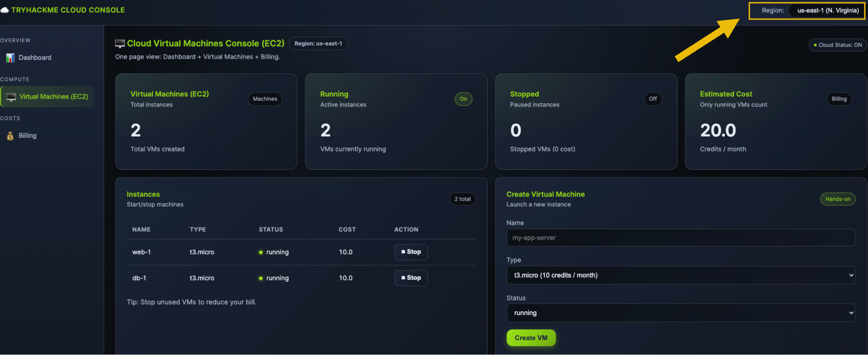Toggle the On badge in Running card
Image resolution: width=868 pixels, height=355 pixels.
[463, 99]
